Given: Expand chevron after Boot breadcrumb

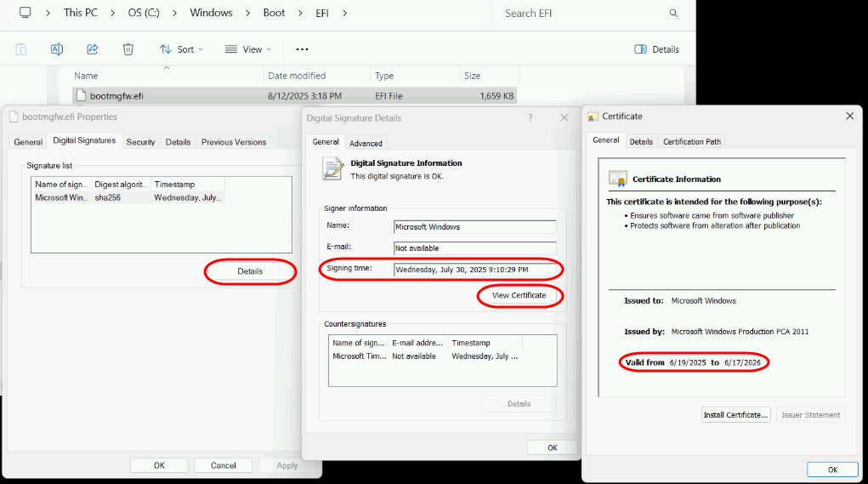Looking at the screenshot, I should (x=300, y=13).
